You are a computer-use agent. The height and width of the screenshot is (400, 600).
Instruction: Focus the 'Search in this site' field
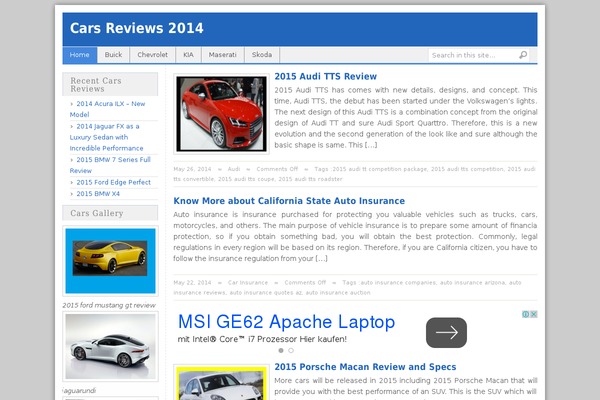pyautogui.click(x=473, y=55)
